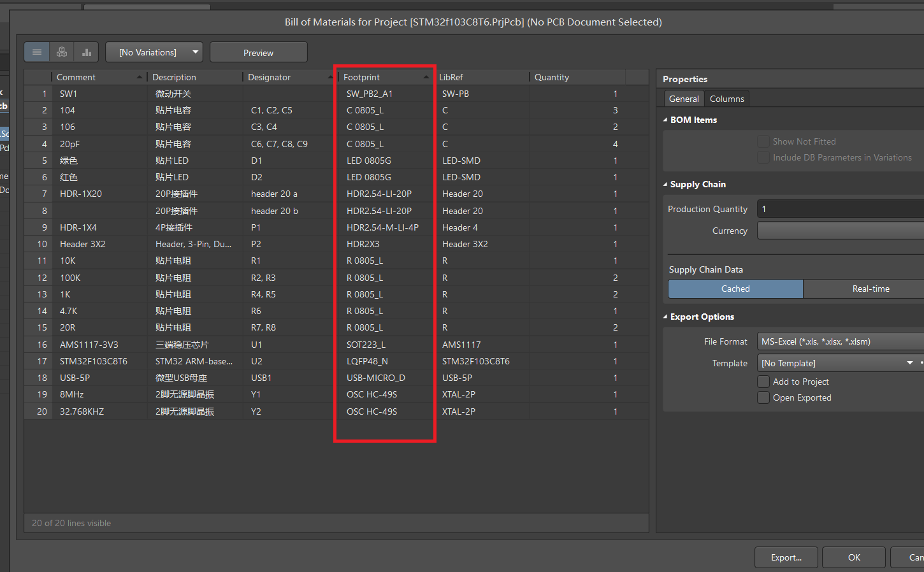924x572 pixels.
Task: Select Cached supply chain data
Action: [x=735, y=289]
